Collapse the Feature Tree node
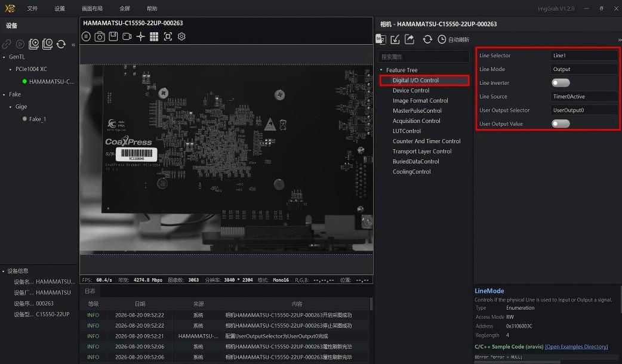Image resolution: width=622 pixels, height=364 pixels. click(x=381, y=70)
